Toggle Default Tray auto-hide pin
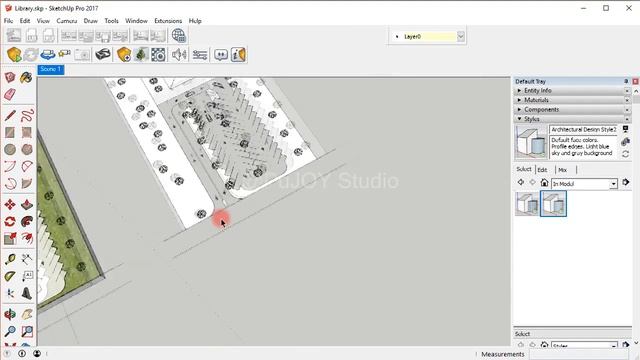 pyautogui.click(x=626, y=81)
